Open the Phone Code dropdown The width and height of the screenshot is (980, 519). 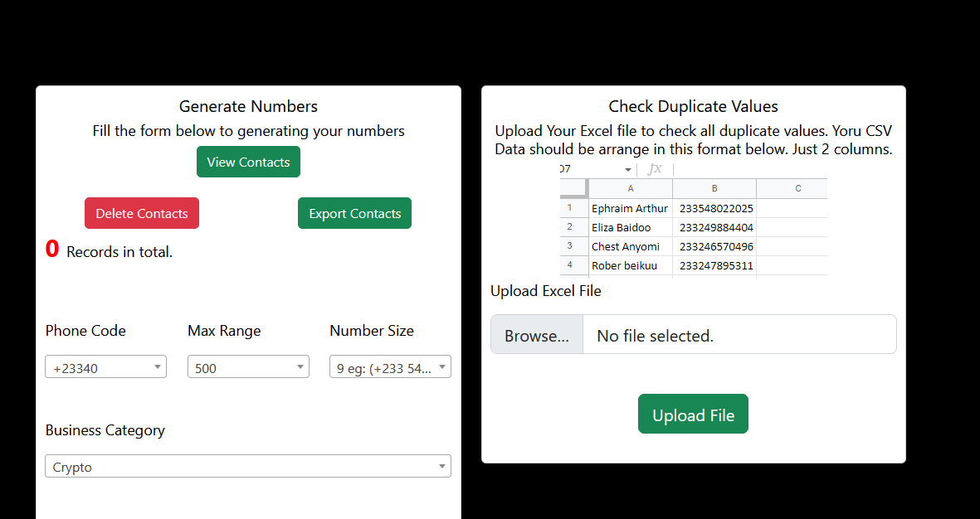[105, 367]
